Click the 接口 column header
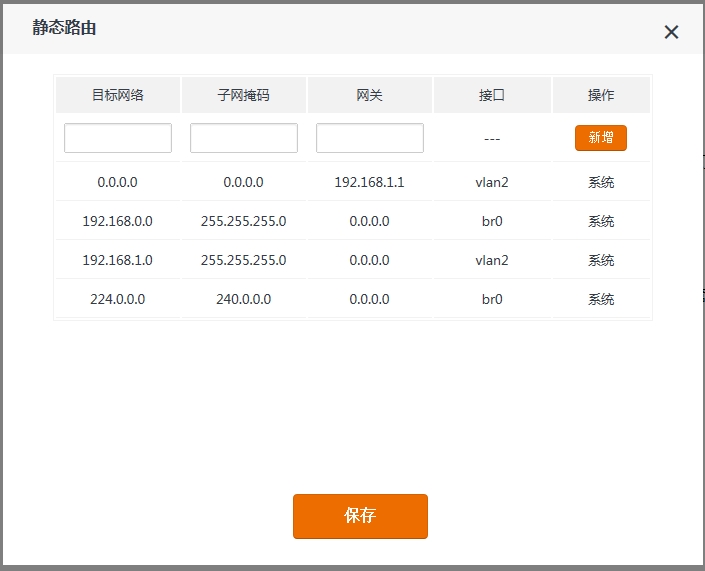705x571 pixels. [x=492, y=95]
